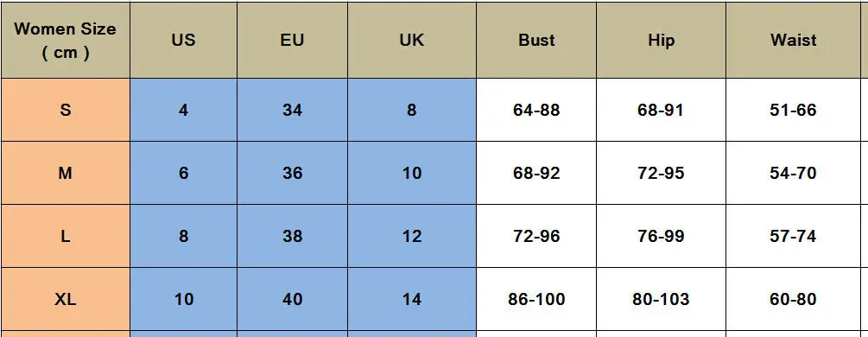868x337 pixels.
Task: Click the Waist column header
Action: click(793, 40)
